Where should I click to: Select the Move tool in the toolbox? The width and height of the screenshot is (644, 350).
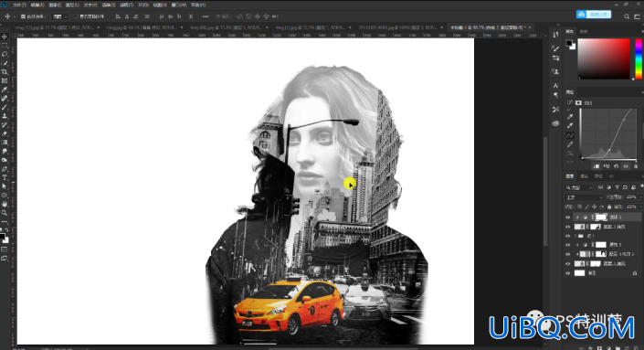coord(5,37)
